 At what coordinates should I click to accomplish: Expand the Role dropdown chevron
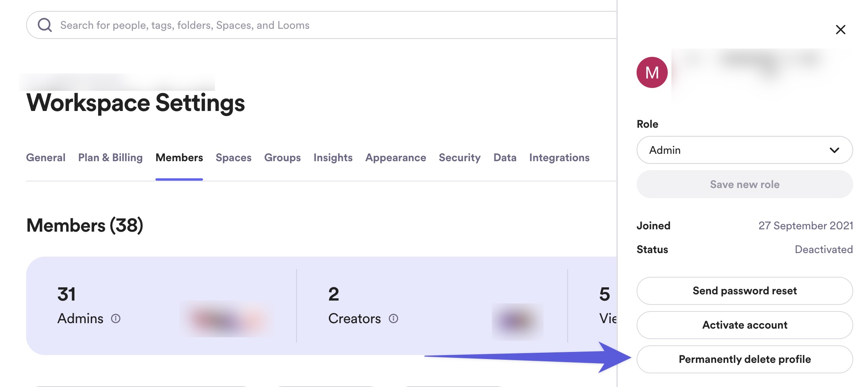click(x=834, y=150)
